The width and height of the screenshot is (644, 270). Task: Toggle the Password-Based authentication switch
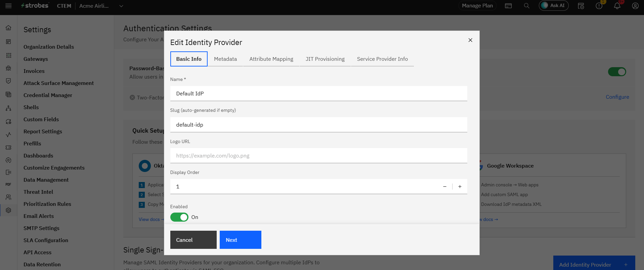[x=617, y=72]
